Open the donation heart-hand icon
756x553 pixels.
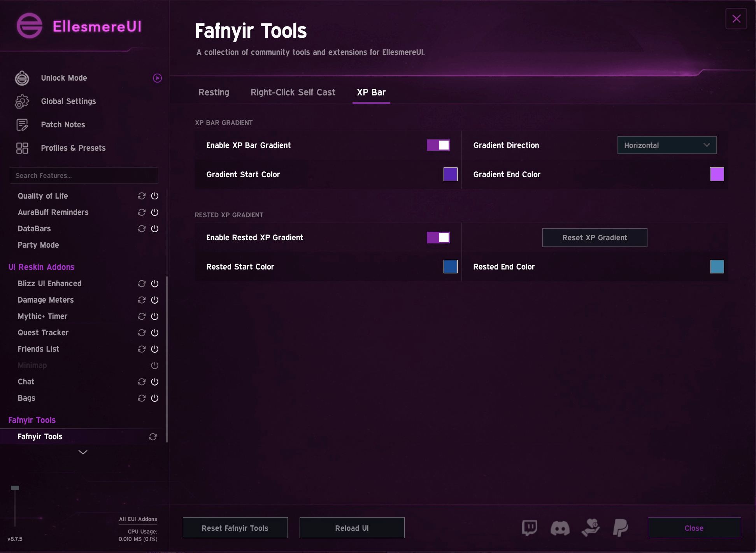pos(591,528)
